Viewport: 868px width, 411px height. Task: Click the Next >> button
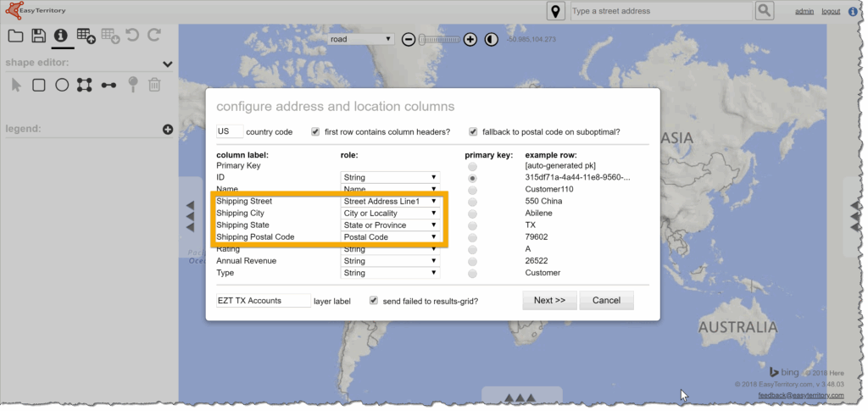click(549, 300)
